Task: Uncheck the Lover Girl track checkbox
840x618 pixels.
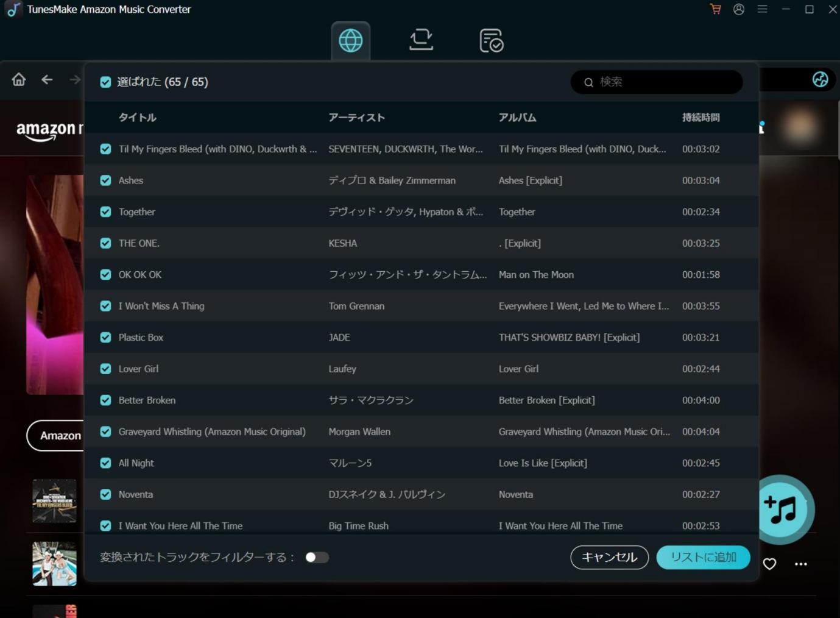Action: pos(105,369)
